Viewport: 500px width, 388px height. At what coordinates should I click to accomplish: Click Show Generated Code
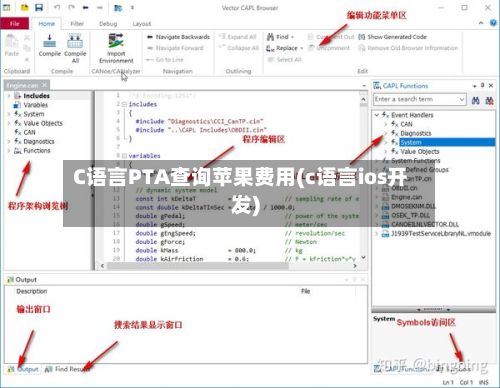pos(392,37)
